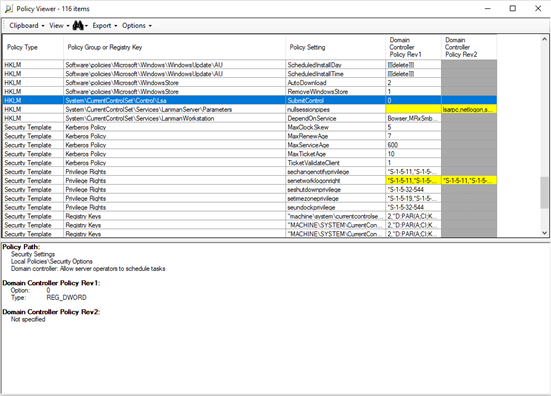
Task: Open the View menu
Action: (x=59, y=26)
